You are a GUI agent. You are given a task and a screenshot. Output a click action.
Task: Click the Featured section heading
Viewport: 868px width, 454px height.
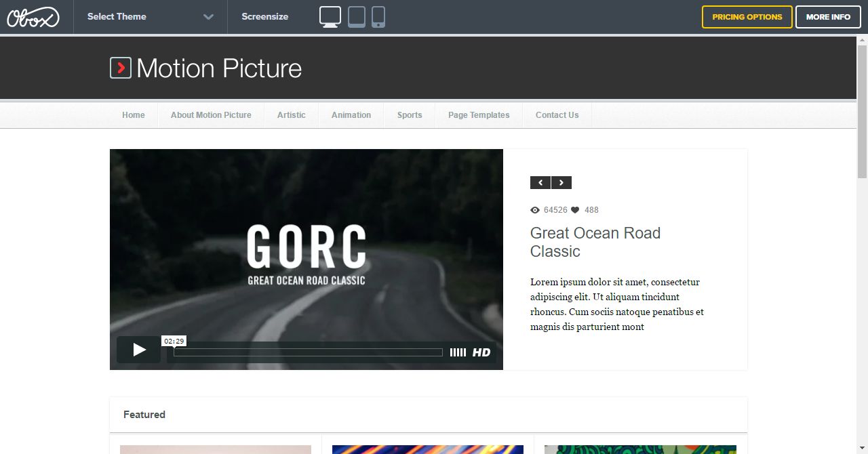click(x=144, y=415)
